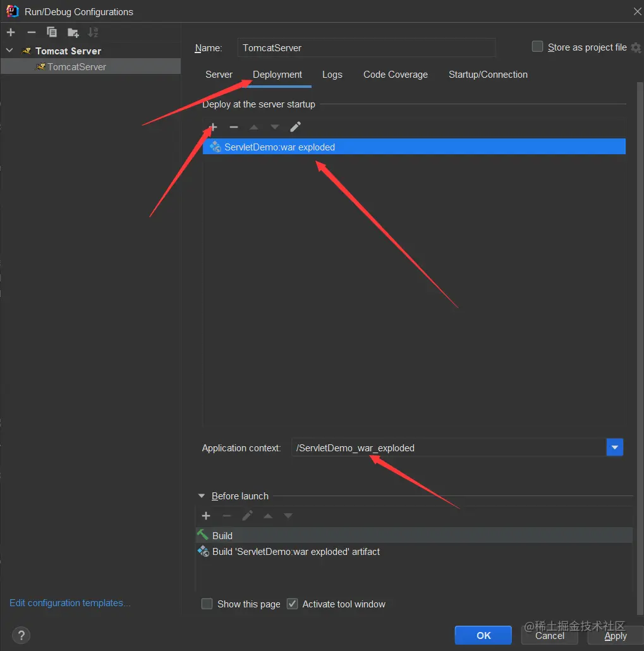
Task: Select TomcatServer configuration in tree
Action: 90,66
